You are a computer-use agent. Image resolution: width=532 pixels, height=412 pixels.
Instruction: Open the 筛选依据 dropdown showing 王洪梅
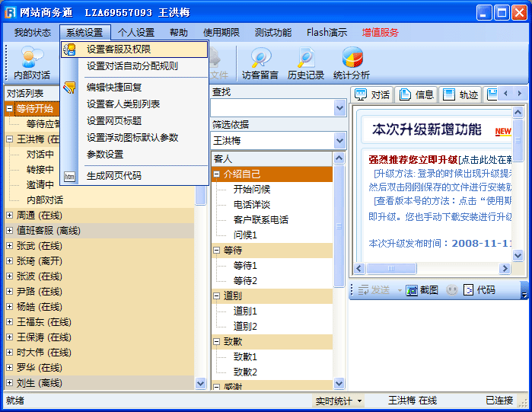[x=339, y=141]
